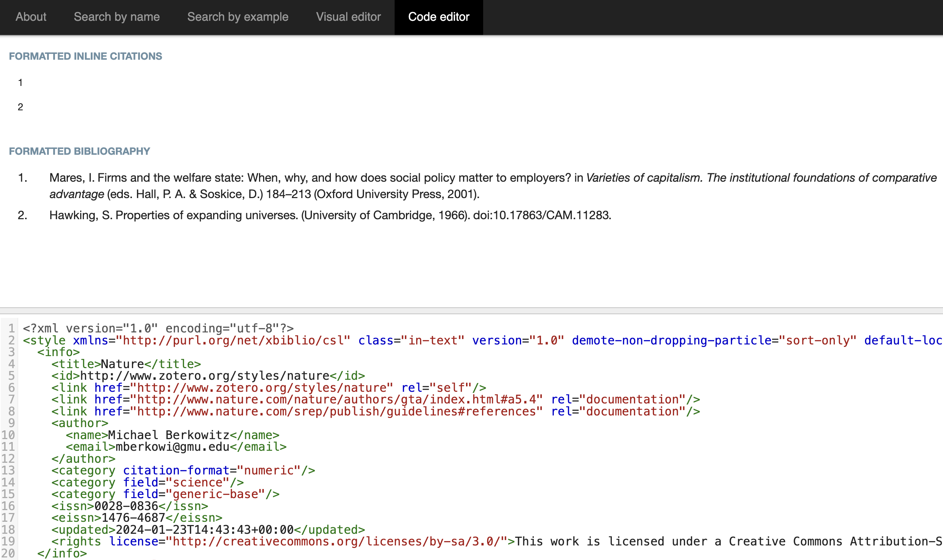This screenshot has width=943, height=560.
Task: Open the About tab
Action: (x=31, y=17)
